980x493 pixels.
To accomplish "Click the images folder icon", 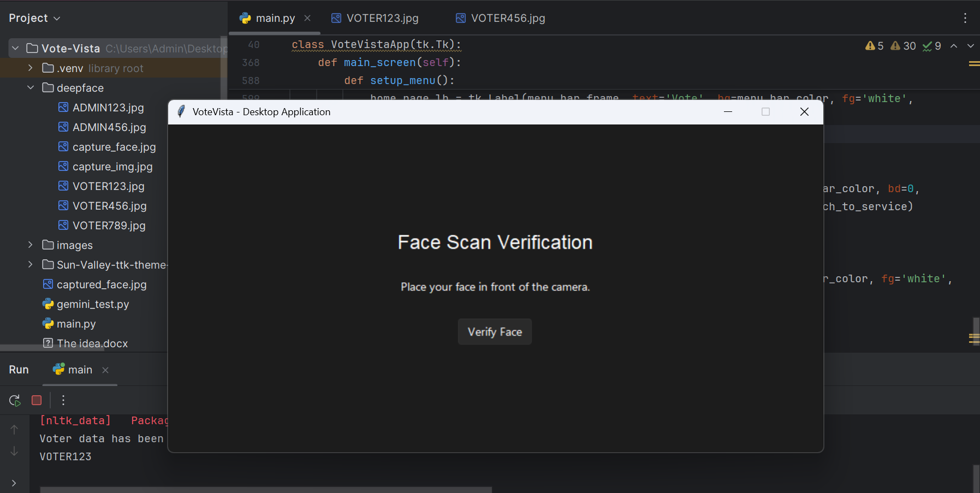I will [48, 245].
